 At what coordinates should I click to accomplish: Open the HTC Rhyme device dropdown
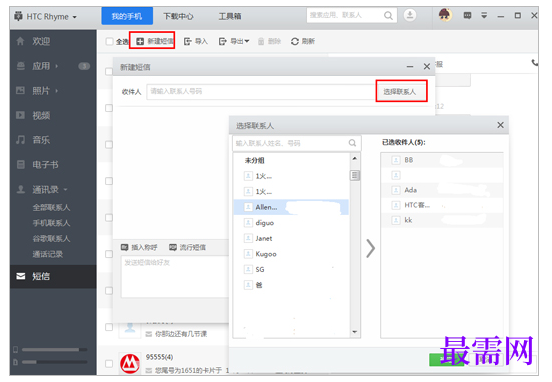[x=45, y=17]
